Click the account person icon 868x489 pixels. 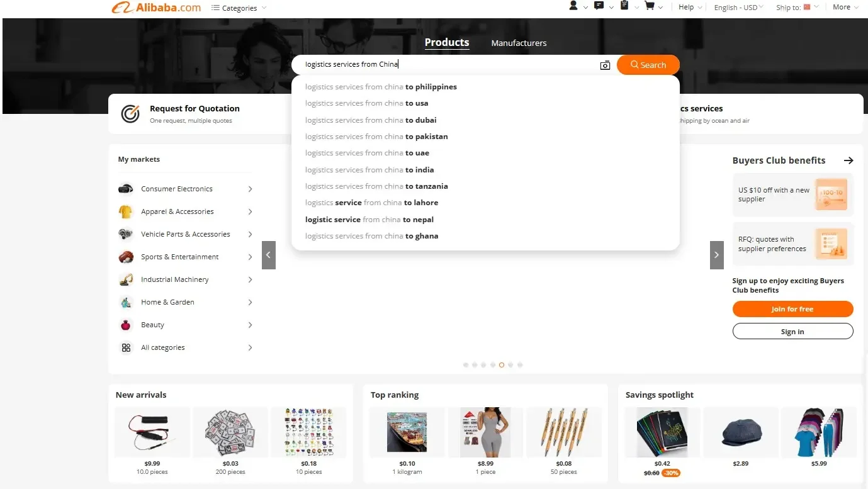pos(573,6)
